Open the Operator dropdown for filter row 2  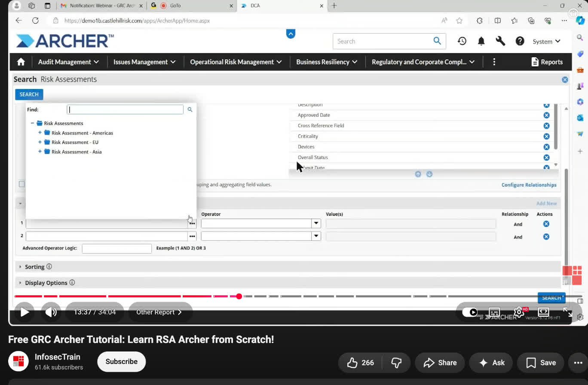point(316,236)
